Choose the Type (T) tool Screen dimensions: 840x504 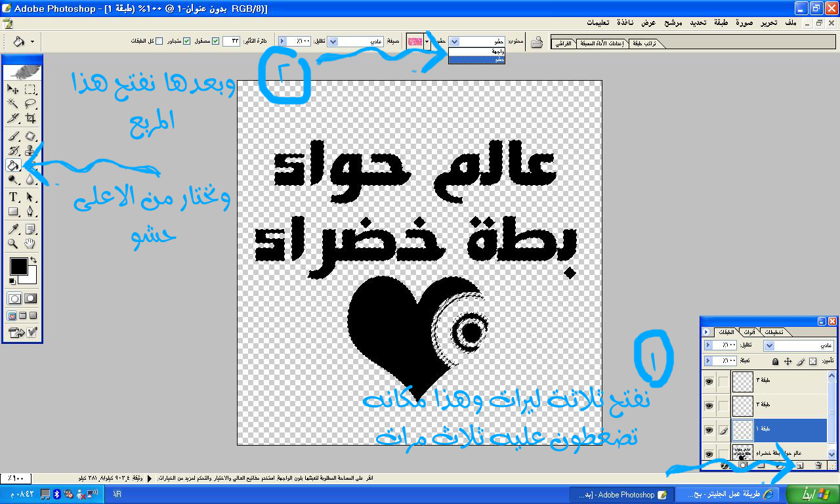coord(13,198)
